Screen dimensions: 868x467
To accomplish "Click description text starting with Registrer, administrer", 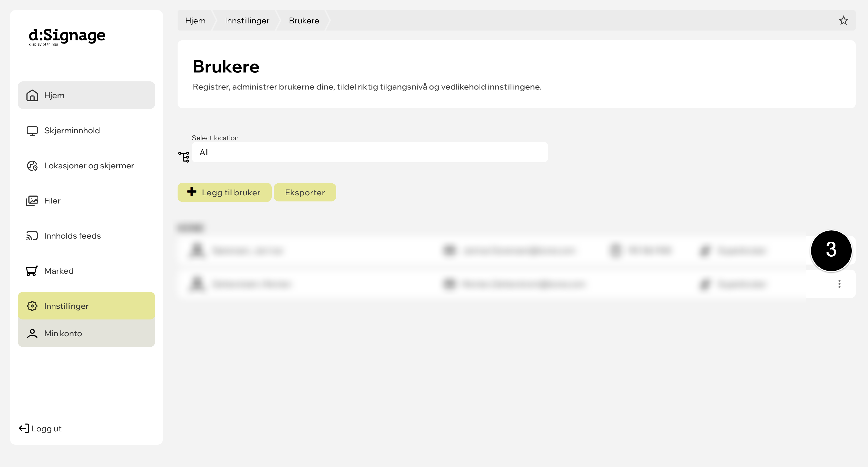I will point(367,87).
